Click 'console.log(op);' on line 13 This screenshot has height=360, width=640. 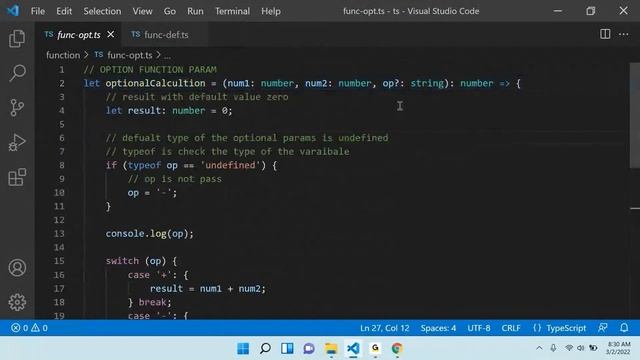(x=149, y=234)
